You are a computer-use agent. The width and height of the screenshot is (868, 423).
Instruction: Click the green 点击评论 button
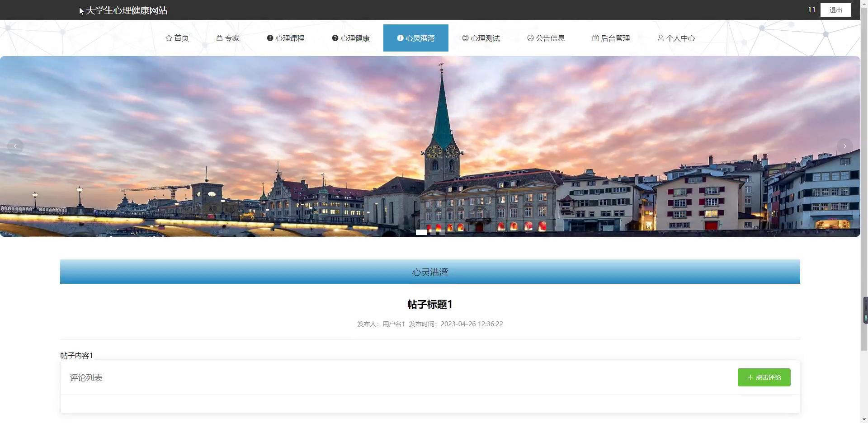[764, 377]
